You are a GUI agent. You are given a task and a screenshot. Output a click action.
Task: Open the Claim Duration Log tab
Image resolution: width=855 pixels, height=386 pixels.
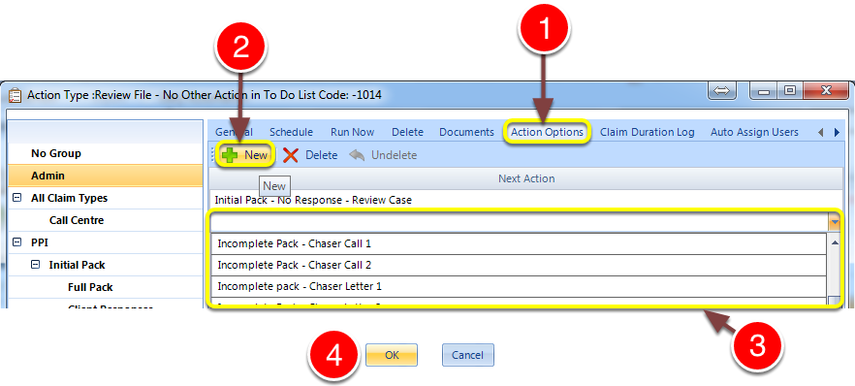pos(647,132)
